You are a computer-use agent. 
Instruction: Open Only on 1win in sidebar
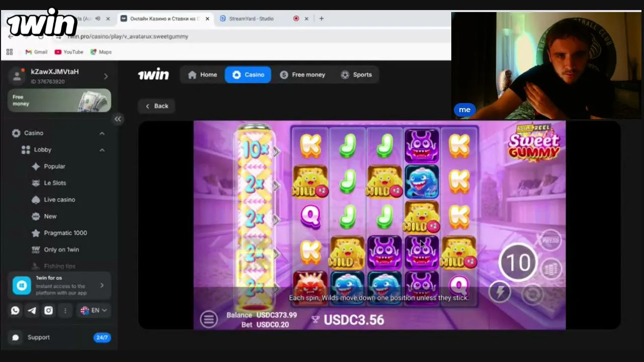point(61,249)
